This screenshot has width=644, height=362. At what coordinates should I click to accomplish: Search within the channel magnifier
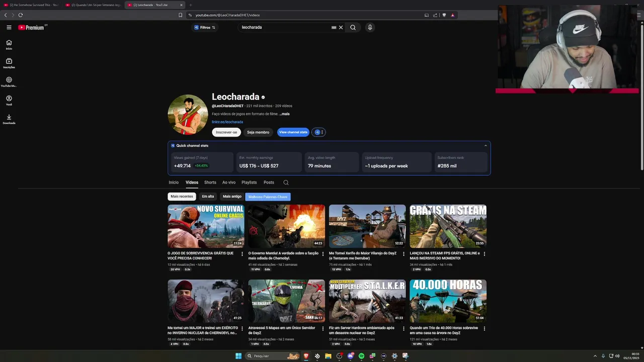click(x=286, y=183)
